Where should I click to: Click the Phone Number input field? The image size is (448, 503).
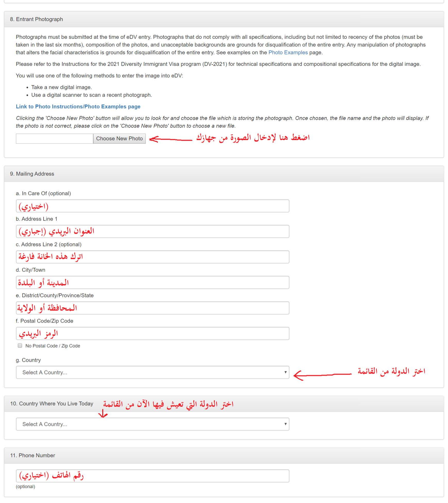click(x=152, y=476)
